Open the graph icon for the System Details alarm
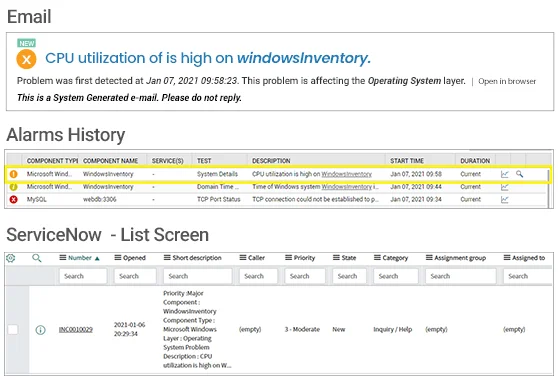This screenshot has height=380, width=558. coord(505,174)
